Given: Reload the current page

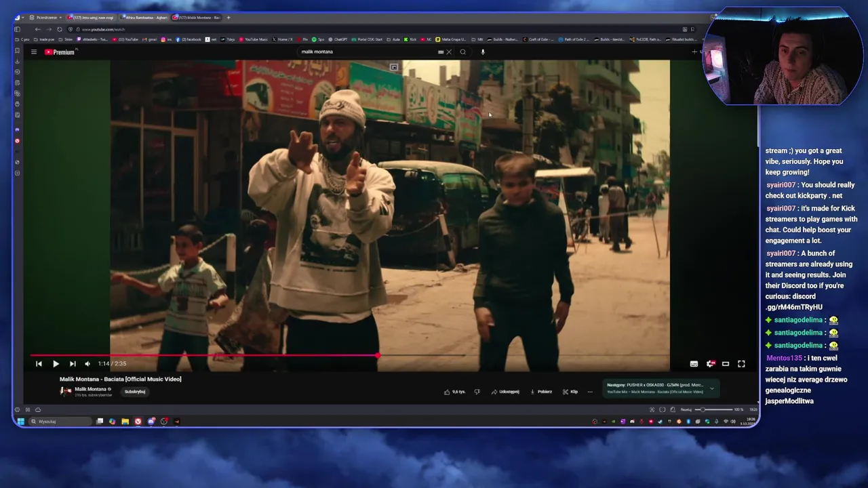Looking at the screenshot, I should [x=59, y=29].
